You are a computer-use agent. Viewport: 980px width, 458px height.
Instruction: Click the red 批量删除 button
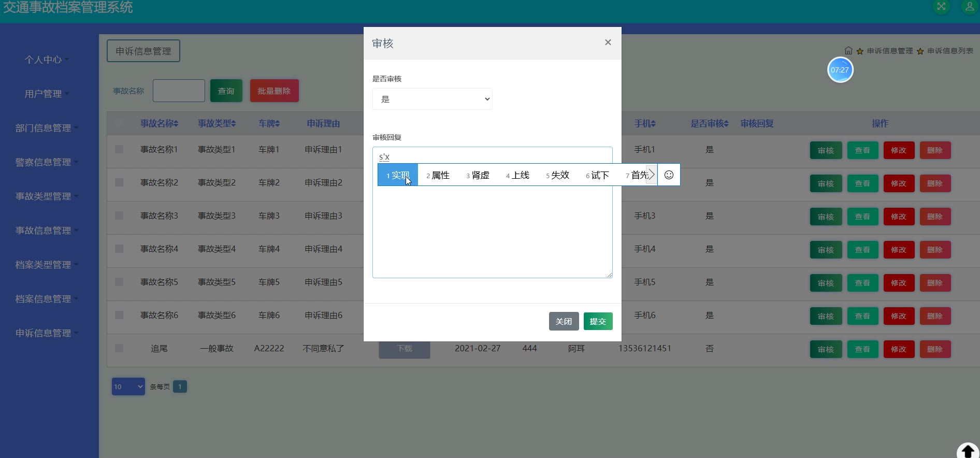pos(274,91)
